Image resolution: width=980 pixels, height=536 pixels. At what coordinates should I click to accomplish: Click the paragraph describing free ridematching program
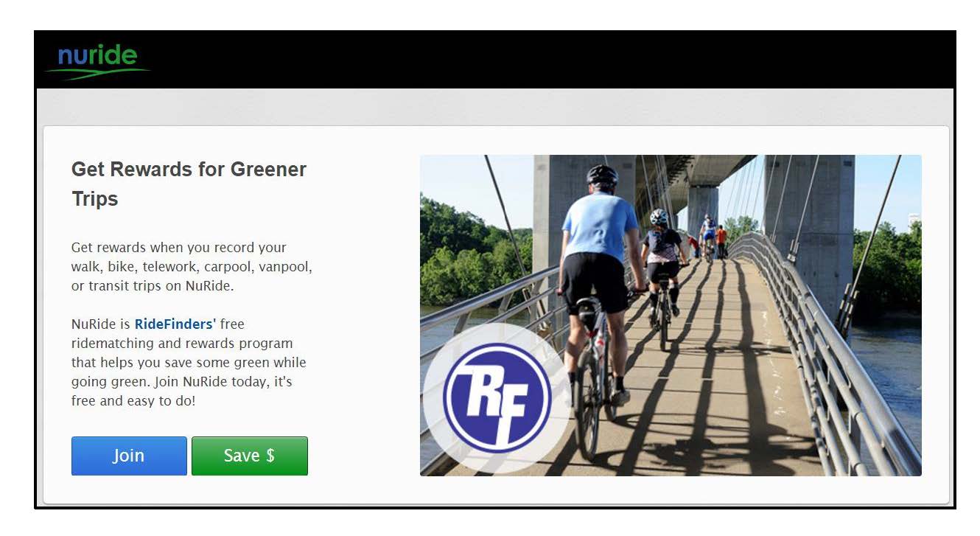coord(189,362)
